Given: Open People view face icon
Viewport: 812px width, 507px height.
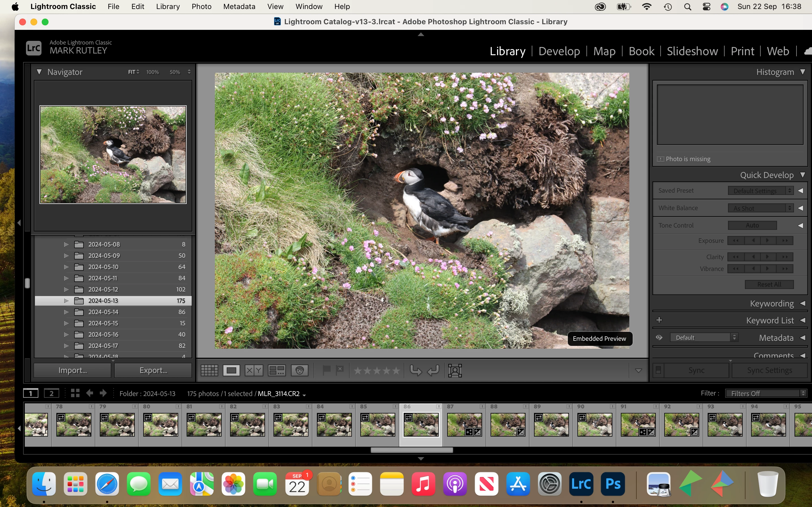Looking at the screenshot, I should click(300, 370).
